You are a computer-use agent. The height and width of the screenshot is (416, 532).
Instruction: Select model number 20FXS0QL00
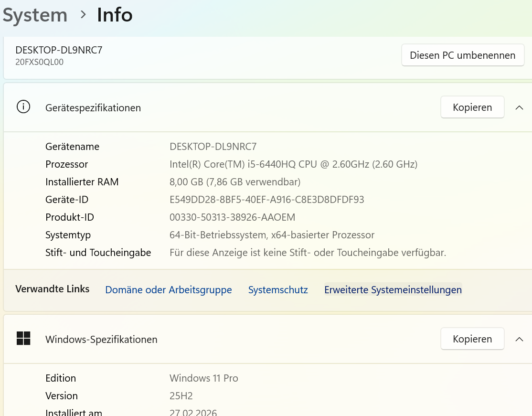coord(39,62)
